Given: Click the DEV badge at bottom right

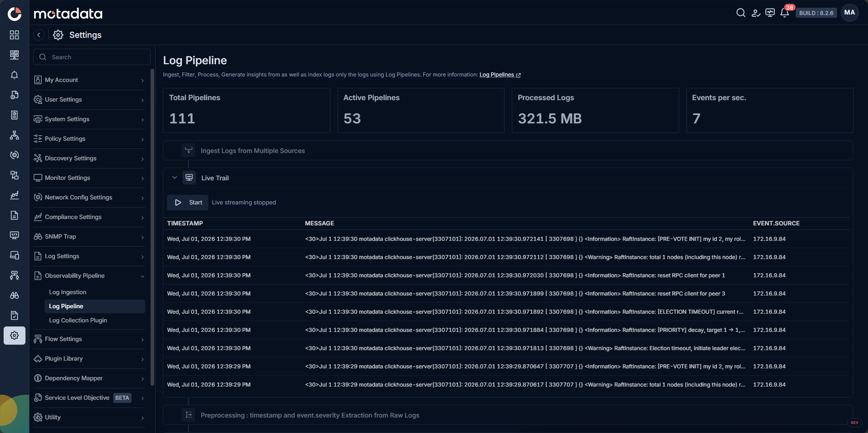Looking at the screenshot, I should click(x=854, y=423).
